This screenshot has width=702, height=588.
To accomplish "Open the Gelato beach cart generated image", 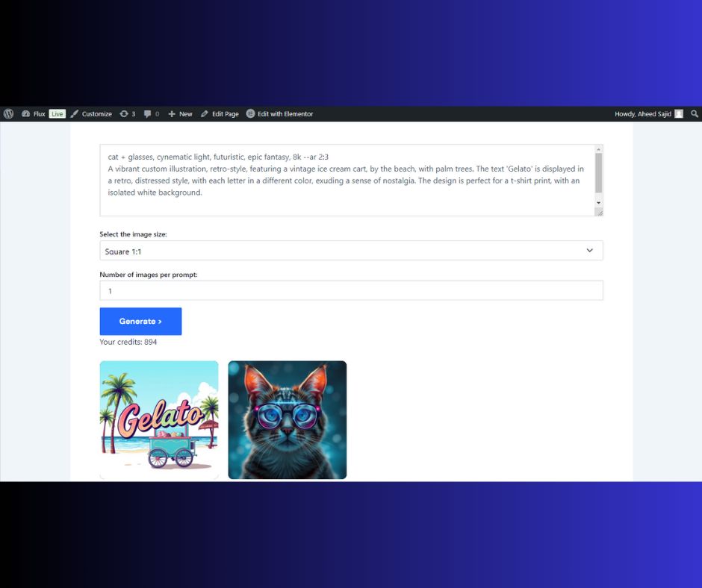I will click(159, 420).
